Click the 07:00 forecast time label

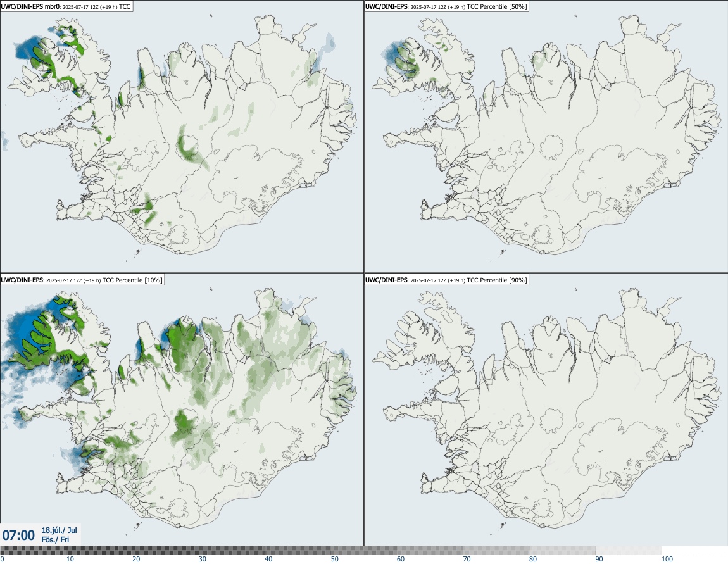(x=18, y=536)
